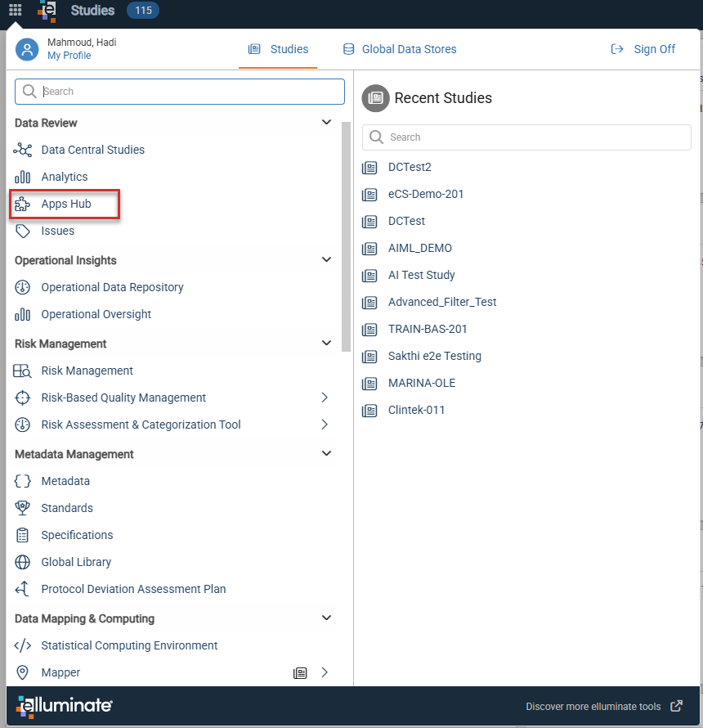
Task: Click the Risk-Based Quality Management crosshair icon
Action: [22, 398]
